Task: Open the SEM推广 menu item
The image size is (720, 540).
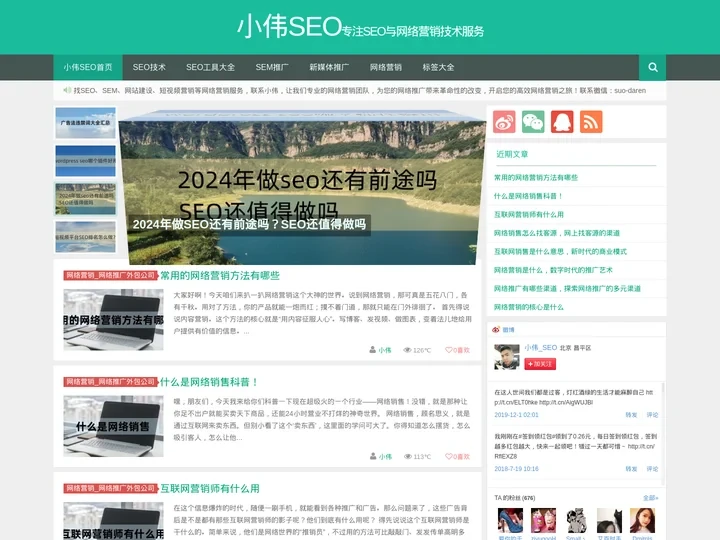Action: 272,68
